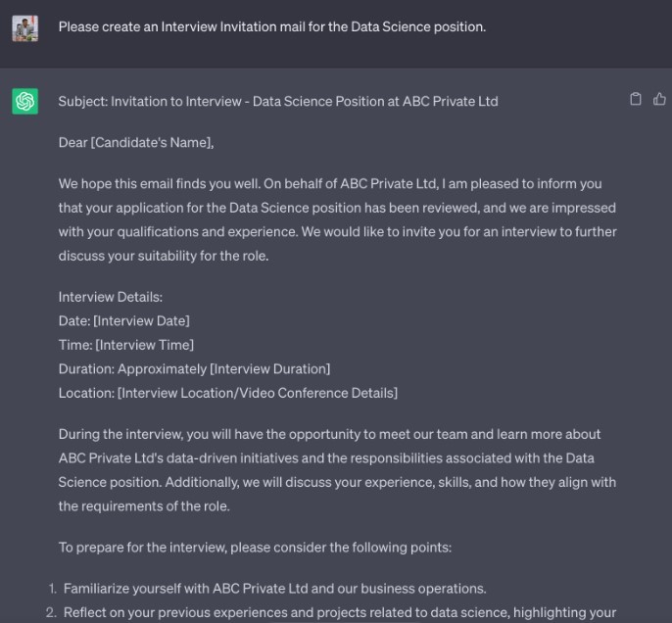Click the email Subject line
Image resolution: width=672 pixels, height=623 pixels.
(x=277, y=101)
